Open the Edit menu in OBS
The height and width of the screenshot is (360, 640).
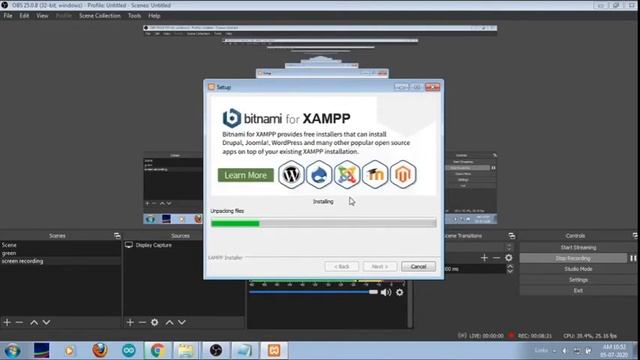24,16
